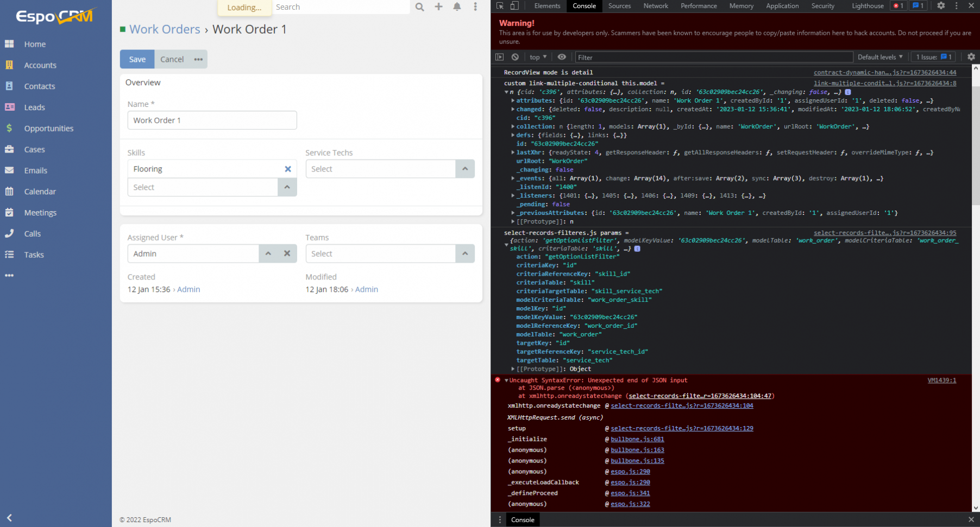The height and width of the screenshot is (527, 980).
Task: Expand the attributes object in console
Action: [x=513, y=100]
